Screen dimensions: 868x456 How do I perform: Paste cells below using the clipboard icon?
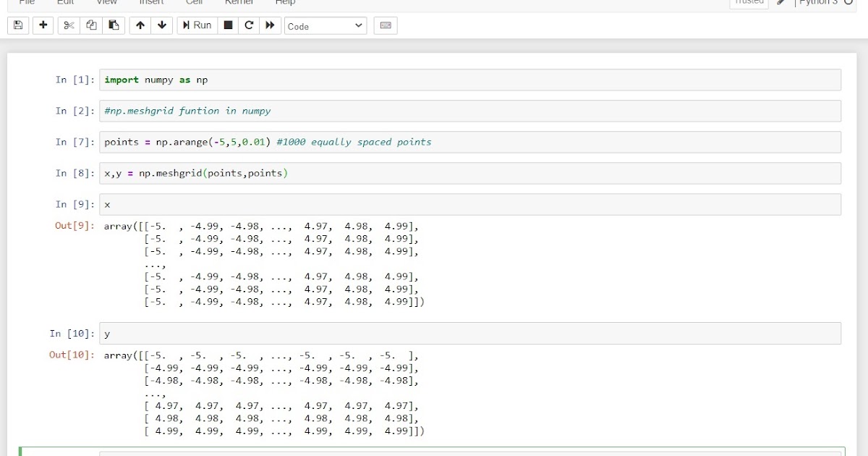[113, 25]
